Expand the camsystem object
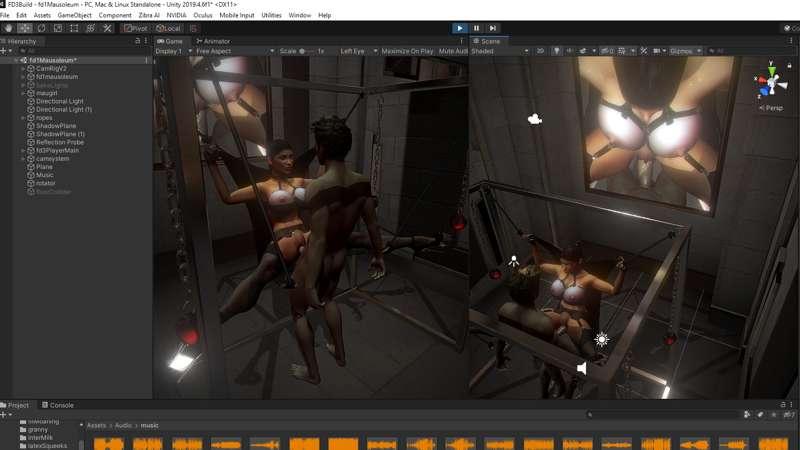 click(23, 159)
